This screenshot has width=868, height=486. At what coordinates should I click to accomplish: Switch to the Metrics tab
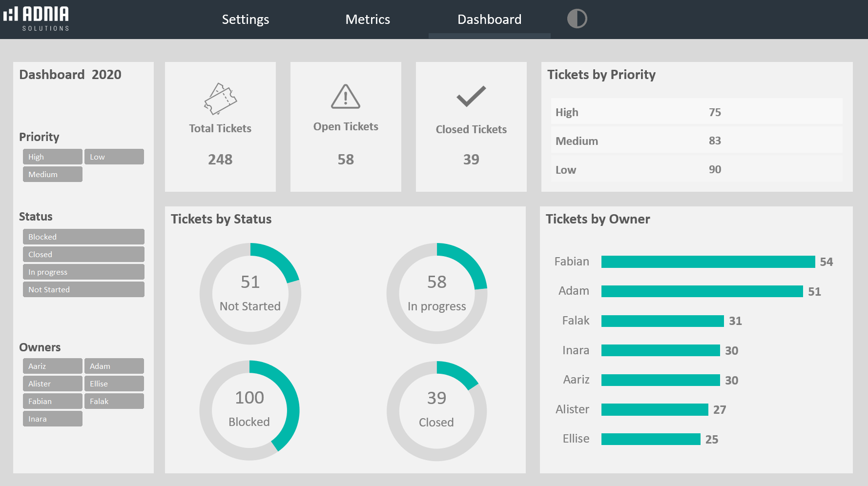coord(368,20)
